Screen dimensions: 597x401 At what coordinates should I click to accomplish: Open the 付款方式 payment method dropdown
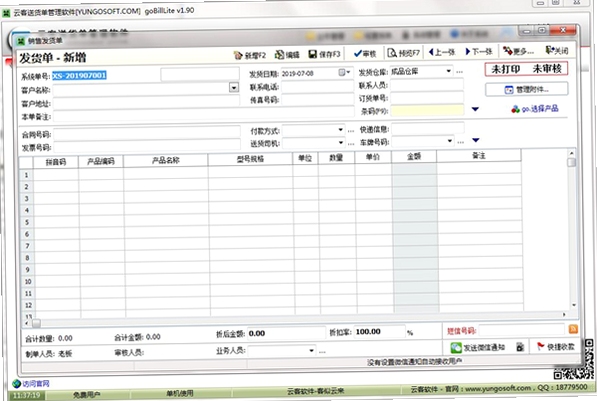click(340, 130)
